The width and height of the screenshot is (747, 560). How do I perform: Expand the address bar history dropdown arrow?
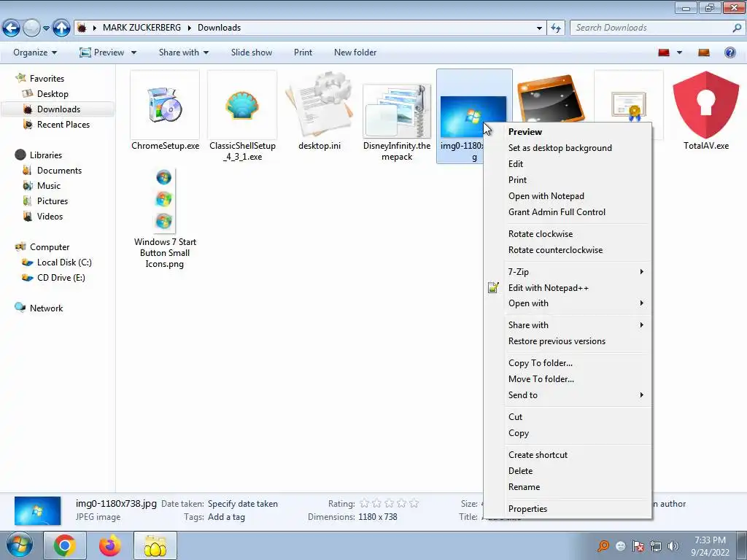click(x=539, y=28)
